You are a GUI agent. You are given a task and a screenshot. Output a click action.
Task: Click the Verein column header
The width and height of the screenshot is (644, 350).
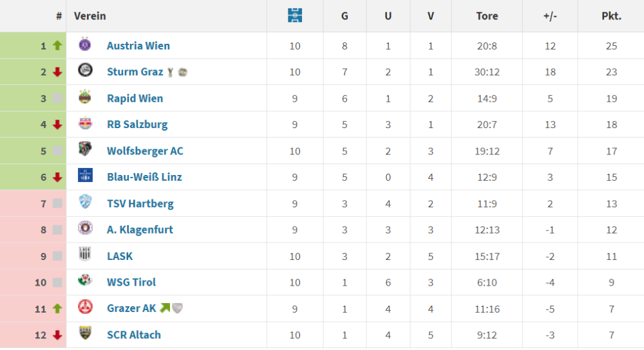(x=90, y=16)
